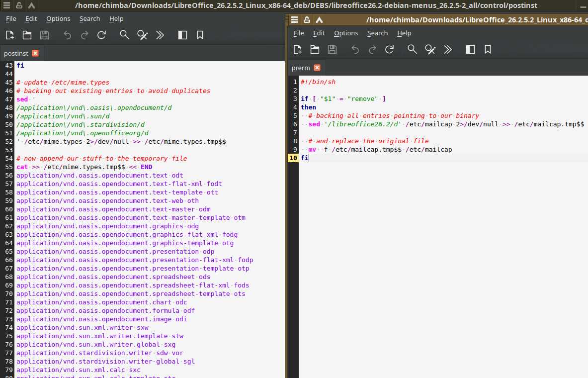Click highlighted line number 10 in prerm
Image resolution: width=588 pixels, height=378 pixels.
pos(293,158)
